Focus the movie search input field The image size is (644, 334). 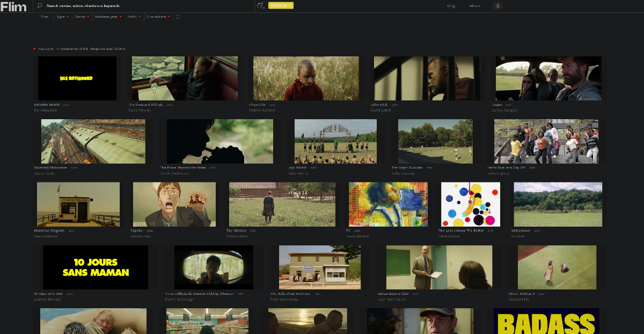148,6
